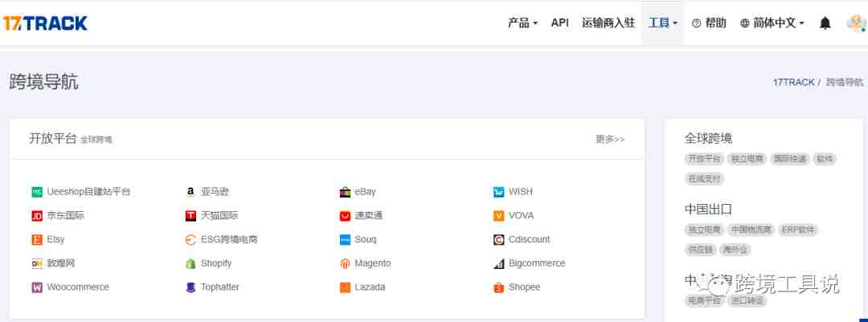Click the 敦煌网 DH icon
This screenshot has height=322, width=868.
37,263
